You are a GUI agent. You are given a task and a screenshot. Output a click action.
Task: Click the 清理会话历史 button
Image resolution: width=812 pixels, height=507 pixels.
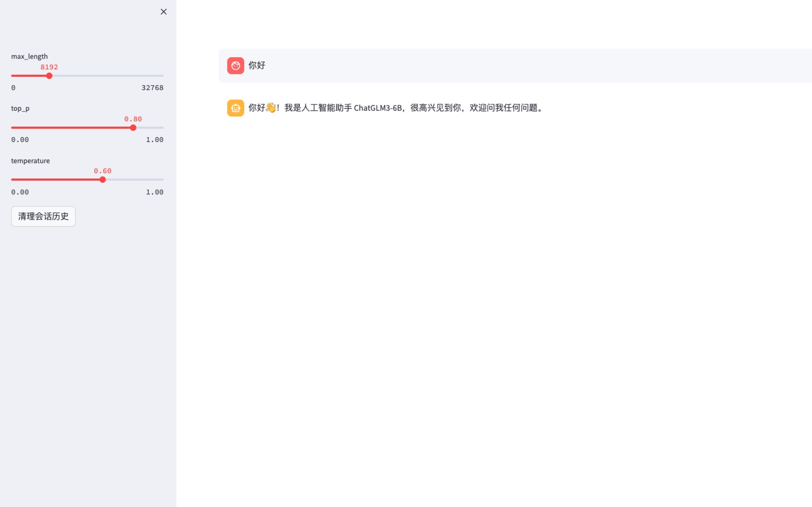(x=43, y=216)
